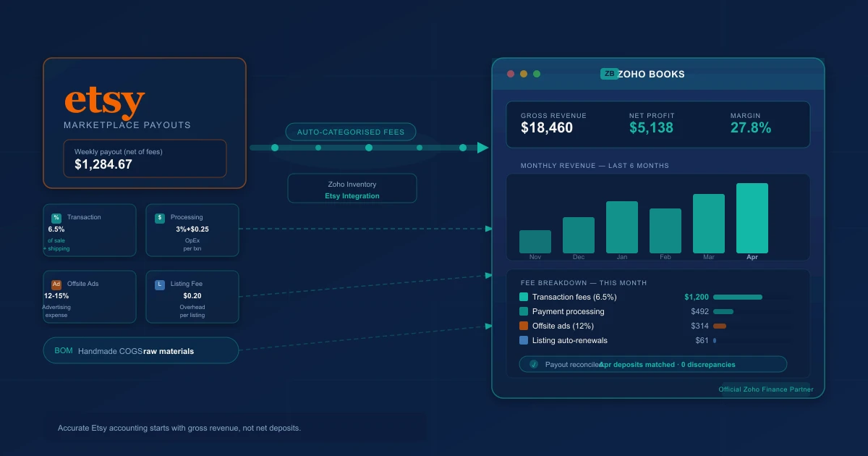The width and height of the screenshot is (868, 456).
Task: Click the yellow window dot in Zoho Books
Action: pyautogui.click(x=524, y=74)
